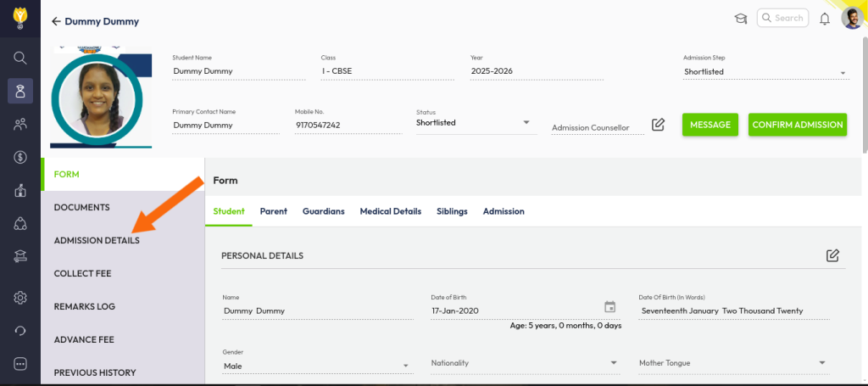Open the people group icon in sidebar
Screen dimensions: 868x386
[x=20, y=125]
